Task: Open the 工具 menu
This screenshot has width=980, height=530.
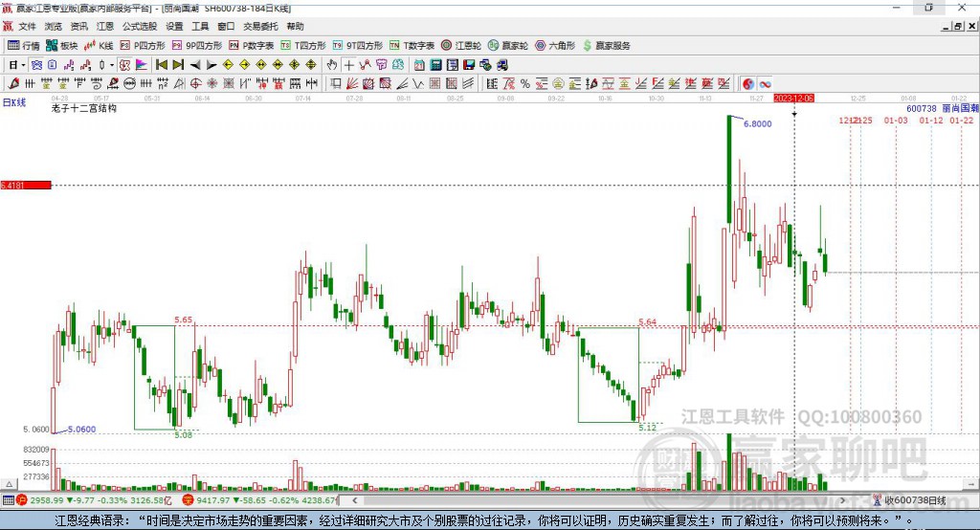Action: [200, 26]
